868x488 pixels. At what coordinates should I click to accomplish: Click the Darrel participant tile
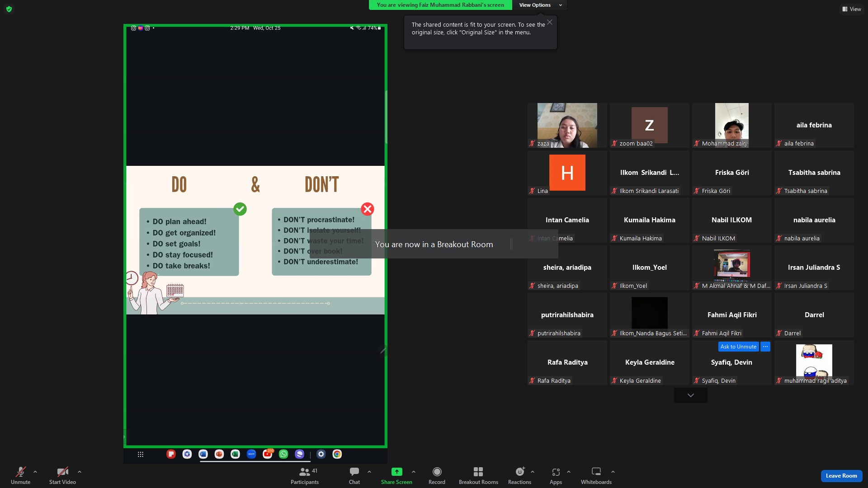(814, 315)
